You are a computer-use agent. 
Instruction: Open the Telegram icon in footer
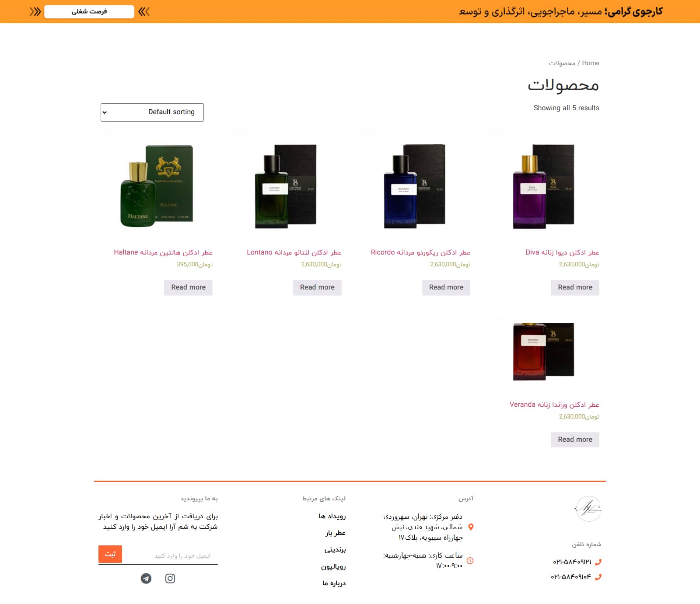(x=146, y=579)
